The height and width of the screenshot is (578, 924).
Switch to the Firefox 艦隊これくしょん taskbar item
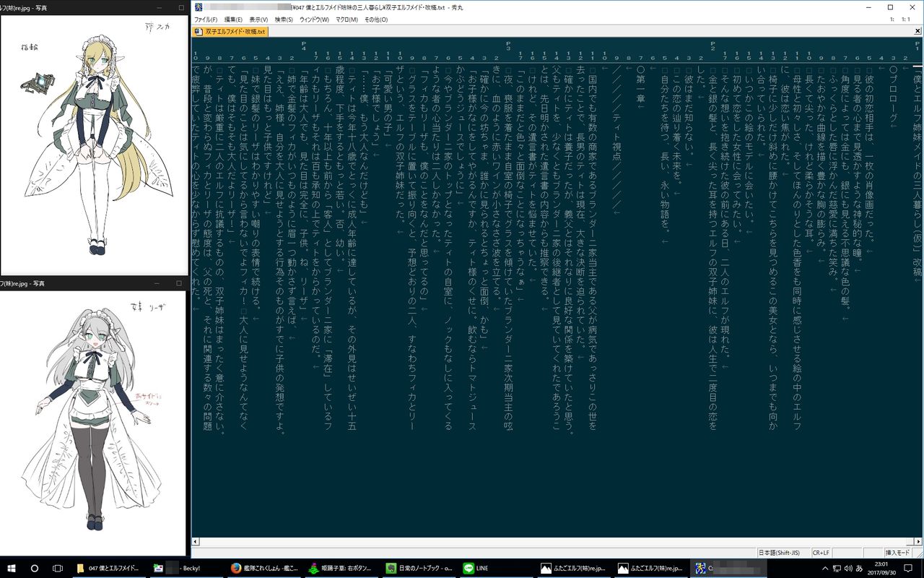(x=263, y=569)
